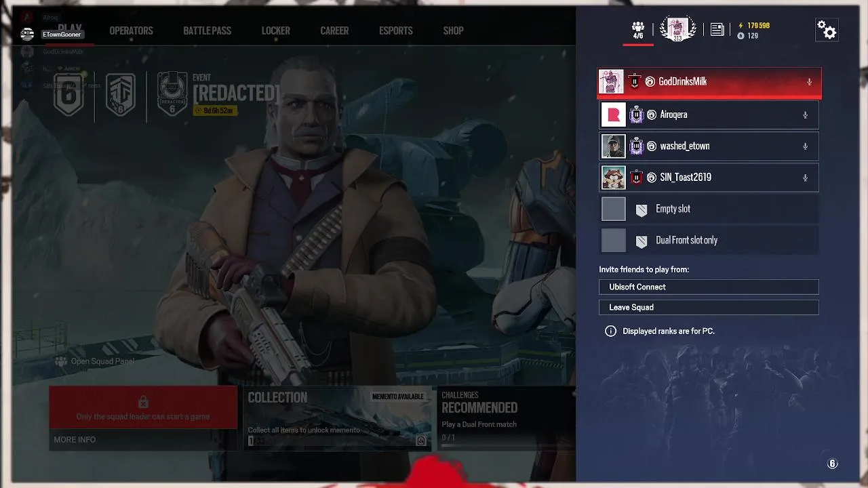Click Open Squad Panel link
The height and width of the screenshot is (488, 868).
click(95, 361)
